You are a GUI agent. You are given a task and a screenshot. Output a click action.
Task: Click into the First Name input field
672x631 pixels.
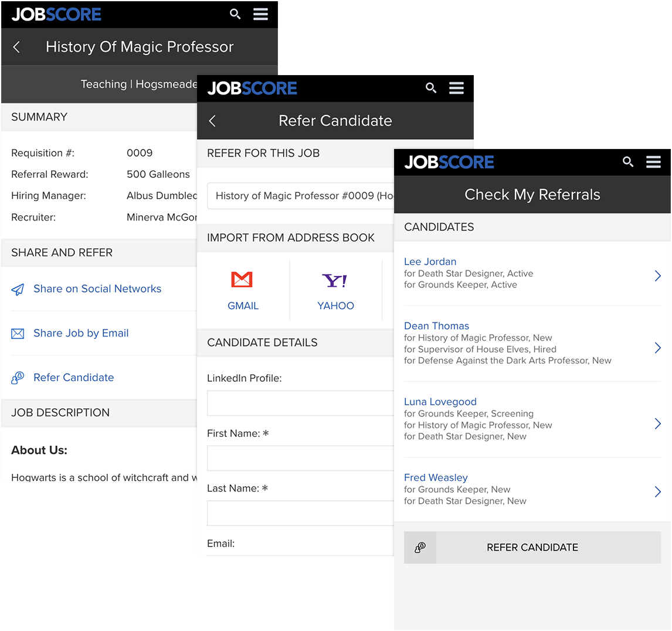click(x=300, y=458)
